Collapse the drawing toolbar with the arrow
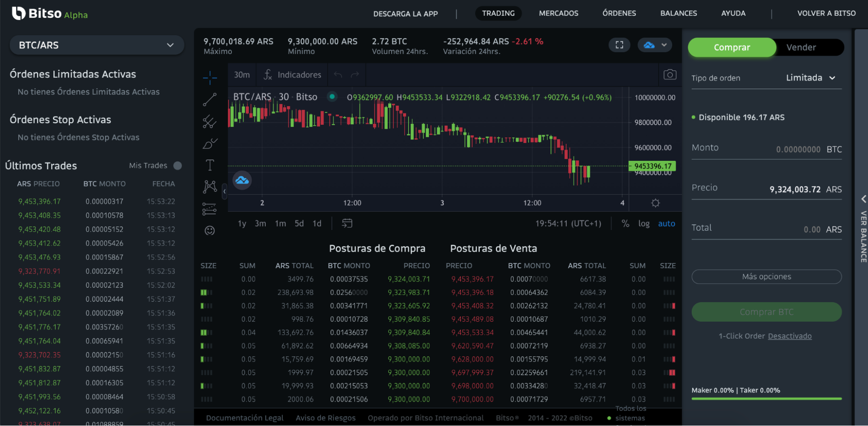The image size is (868, 426). 224,191
